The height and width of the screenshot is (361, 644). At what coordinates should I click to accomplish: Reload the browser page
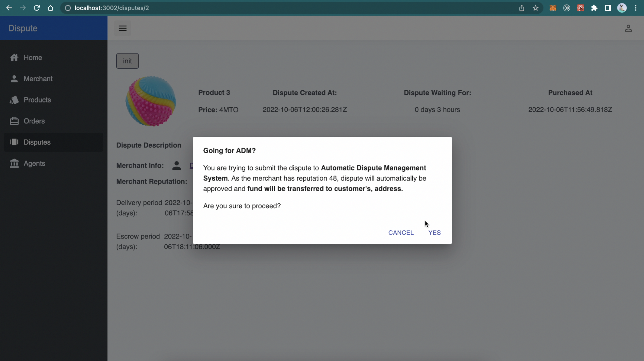[37, 8]
